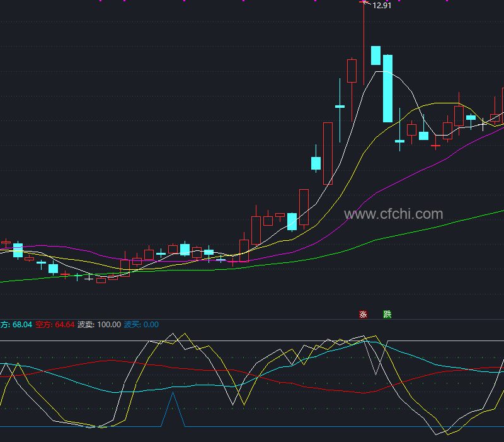
Task: Select the 多方 68.04 indicator value
Action: [x=16, y=325]
